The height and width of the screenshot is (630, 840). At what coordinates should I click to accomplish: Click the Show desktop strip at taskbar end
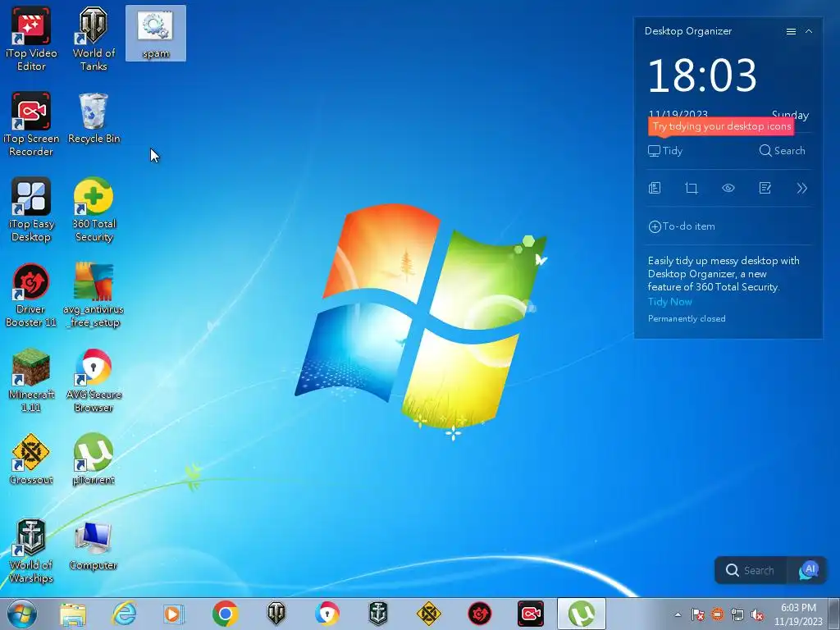pyautogui.click(x=834, y=614)
